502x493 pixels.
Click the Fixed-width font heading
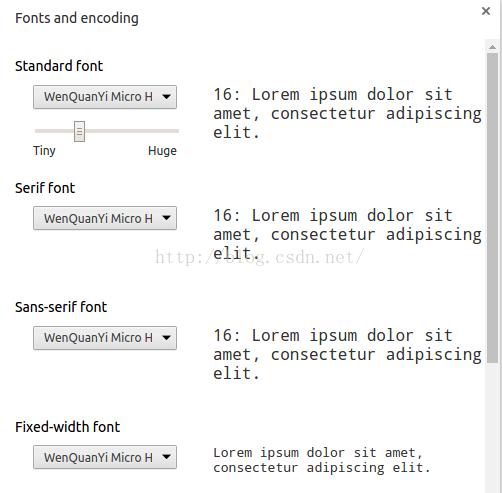point(68,427)
